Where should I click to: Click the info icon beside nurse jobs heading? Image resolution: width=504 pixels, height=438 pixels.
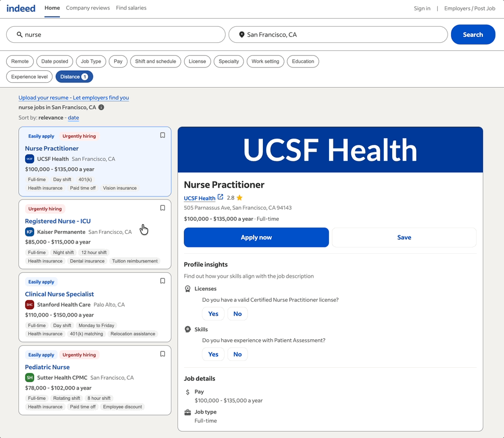point(101,107)
